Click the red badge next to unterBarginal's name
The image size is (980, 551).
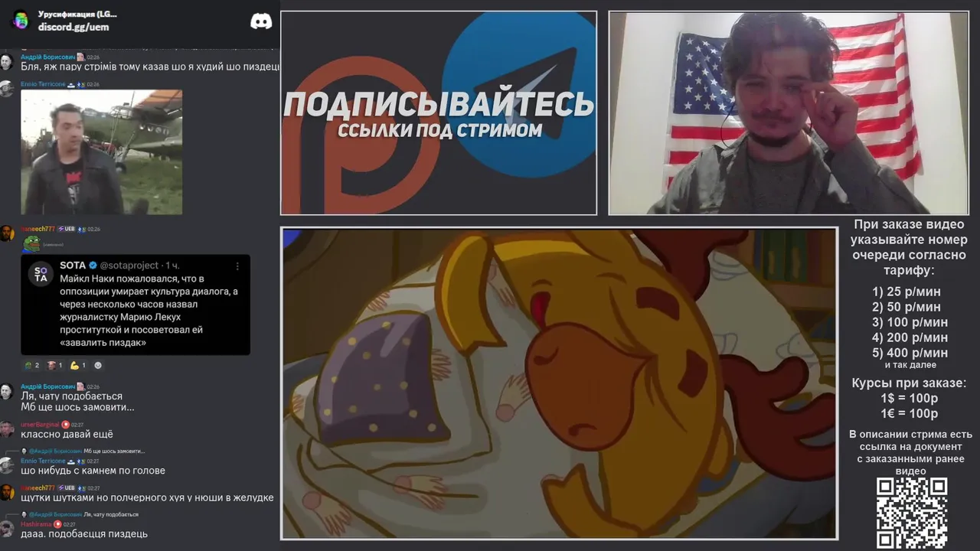65,424
